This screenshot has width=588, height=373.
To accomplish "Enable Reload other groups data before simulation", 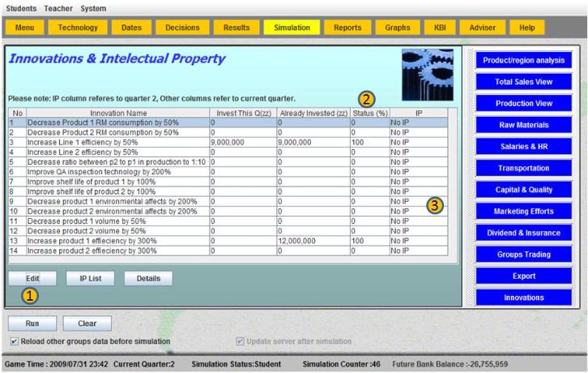I will pyautogui.click(x=15, y=341).
